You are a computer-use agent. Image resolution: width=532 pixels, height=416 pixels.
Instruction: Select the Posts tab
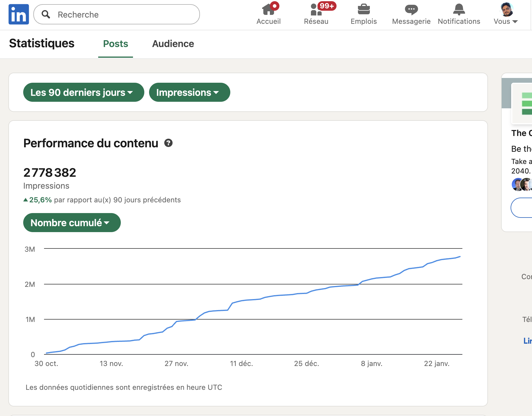(115, 44)
